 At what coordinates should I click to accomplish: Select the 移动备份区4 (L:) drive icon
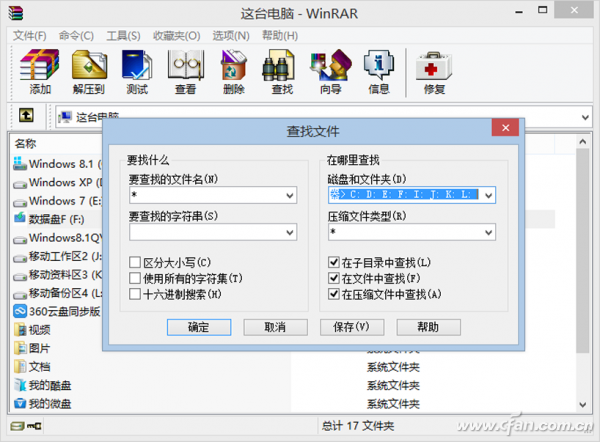tap(20, 295)
